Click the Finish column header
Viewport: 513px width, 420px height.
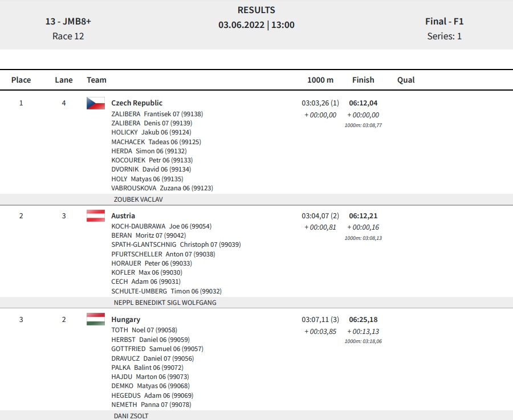coord(363,80)
